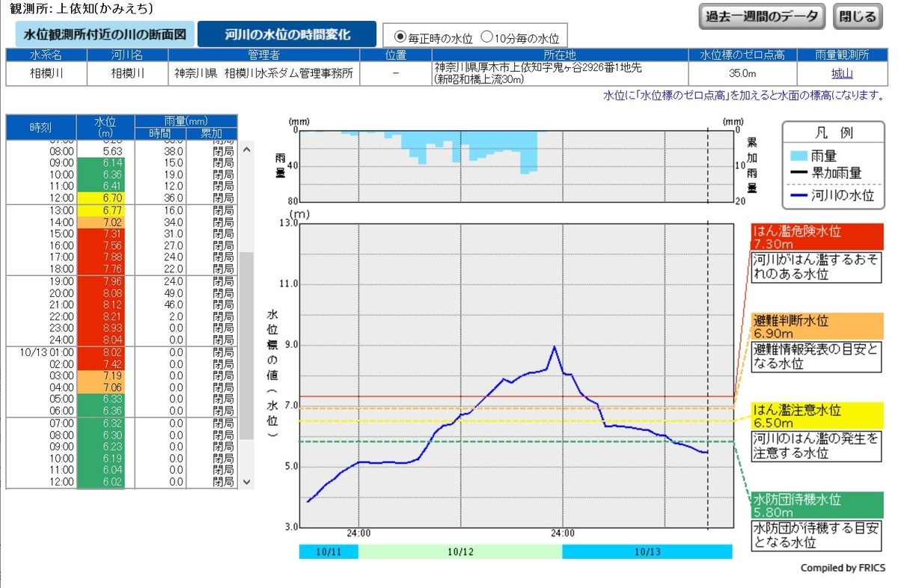Click the 神奈川県 相模川水系ダム管理事務所 cell

264,73
